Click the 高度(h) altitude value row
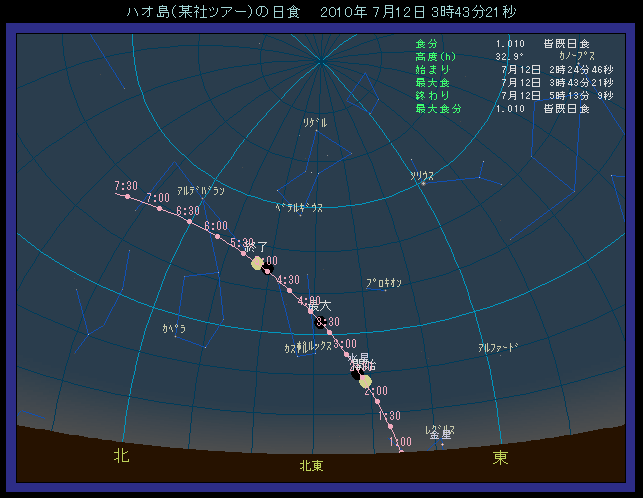The height and width of the screenshot is (498, 643). [501, 56]
